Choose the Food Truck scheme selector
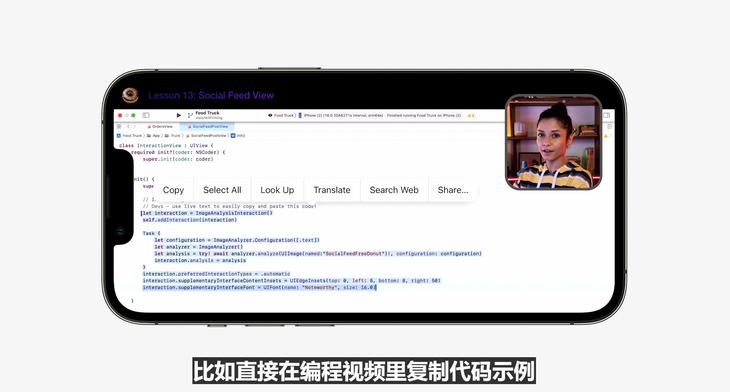This screenshot has width=730, height=392. click(x=282, y=115)
